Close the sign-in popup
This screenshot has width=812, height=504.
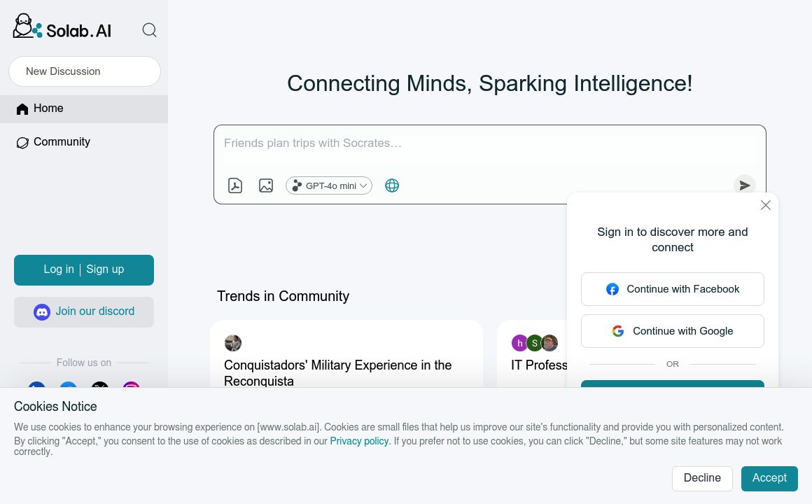coord(766,205)
